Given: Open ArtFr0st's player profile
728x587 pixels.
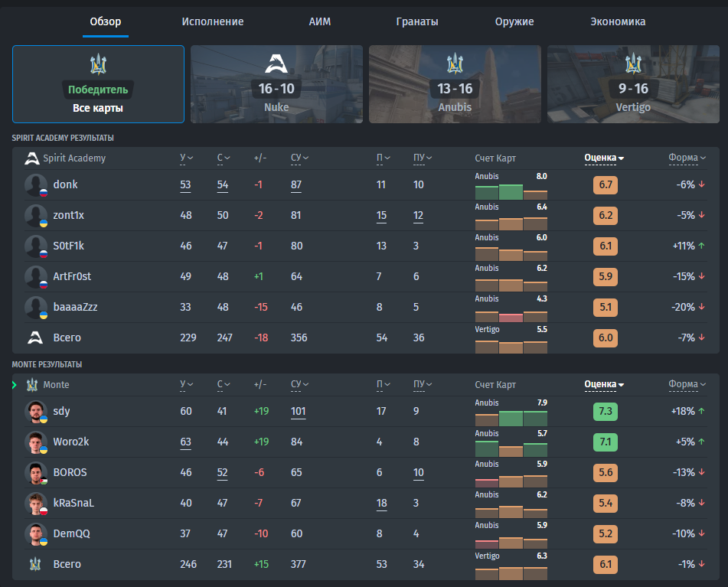Looking at the screenshot, I should click(x=72, y=276).
